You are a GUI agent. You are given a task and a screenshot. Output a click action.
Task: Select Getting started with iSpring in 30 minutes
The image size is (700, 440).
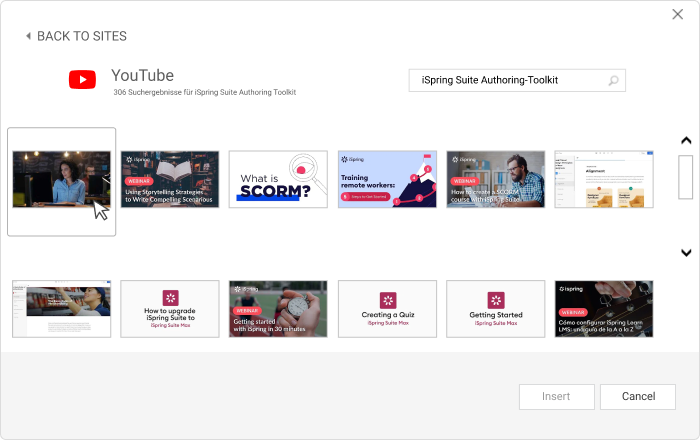click(278, 309)
